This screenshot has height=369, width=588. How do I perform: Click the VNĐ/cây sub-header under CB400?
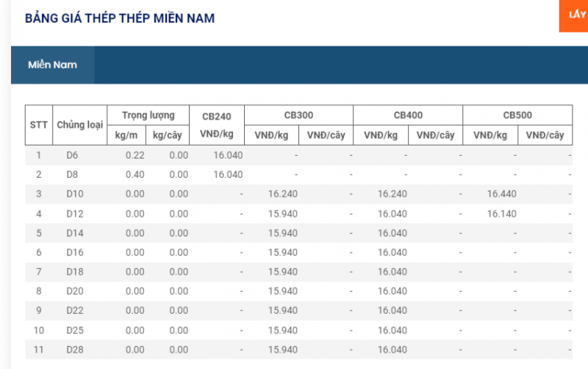[435, 135]
